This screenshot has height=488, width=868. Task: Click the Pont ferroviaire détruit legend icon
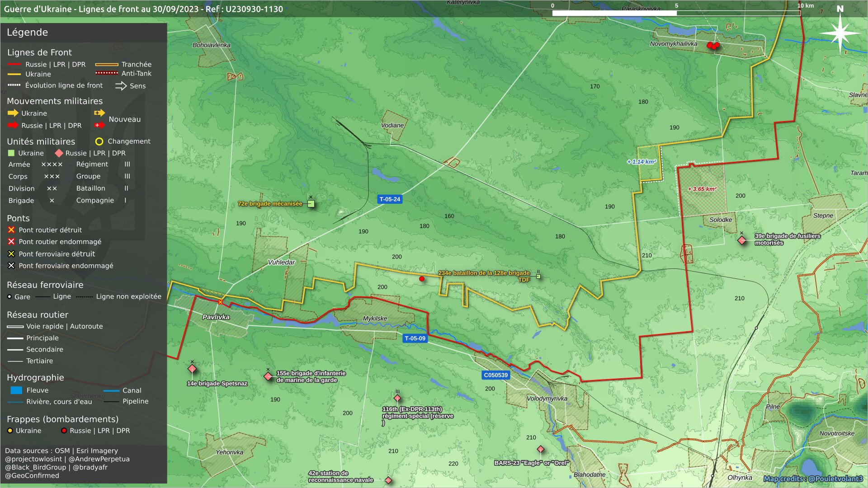(11, 254)
